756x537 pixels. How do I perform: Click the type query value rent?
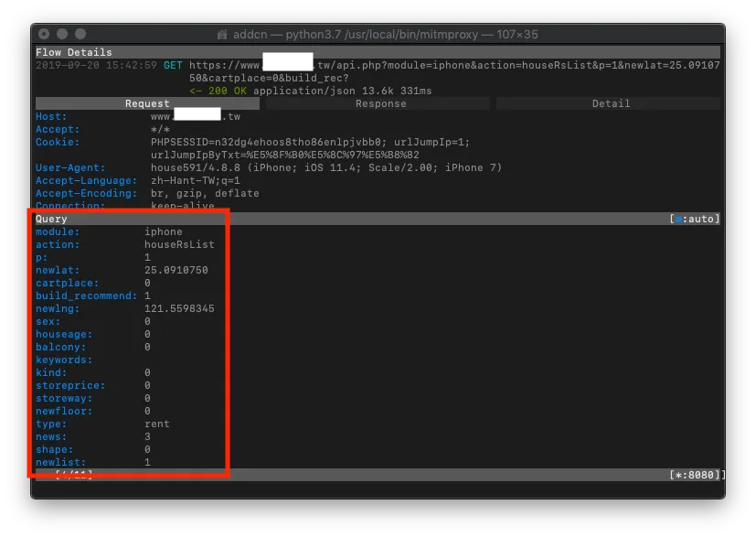(x=157, y=424)
